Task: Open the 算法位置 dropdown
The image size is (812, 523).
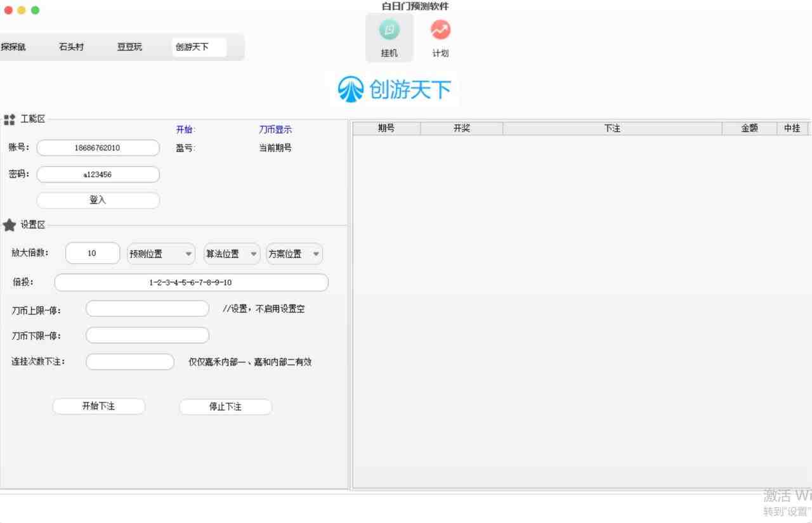Action: click(x=232, y=253)
